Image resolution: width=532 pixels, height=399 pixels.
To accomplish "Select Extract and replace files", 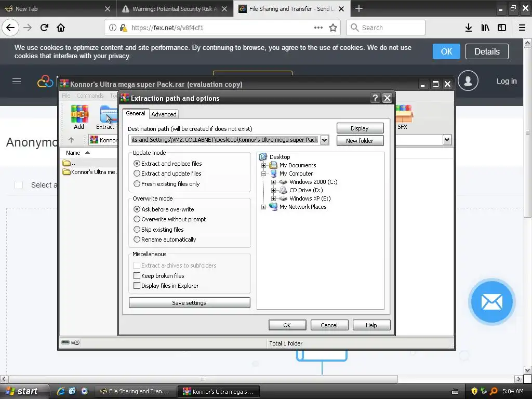I will 168,164.
